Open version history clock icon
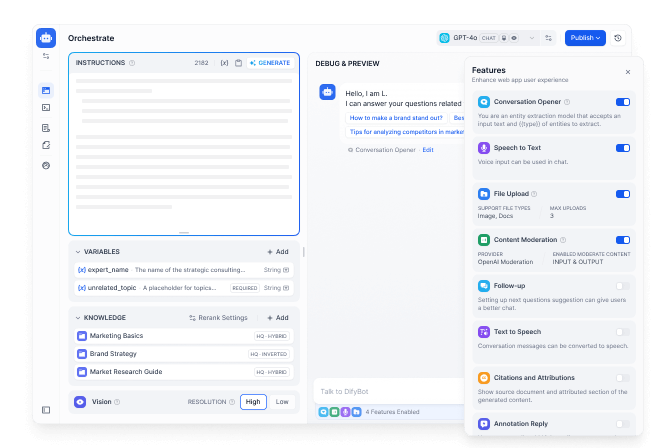The height and width of the screenshot is (448, 664). coord(617,38)
